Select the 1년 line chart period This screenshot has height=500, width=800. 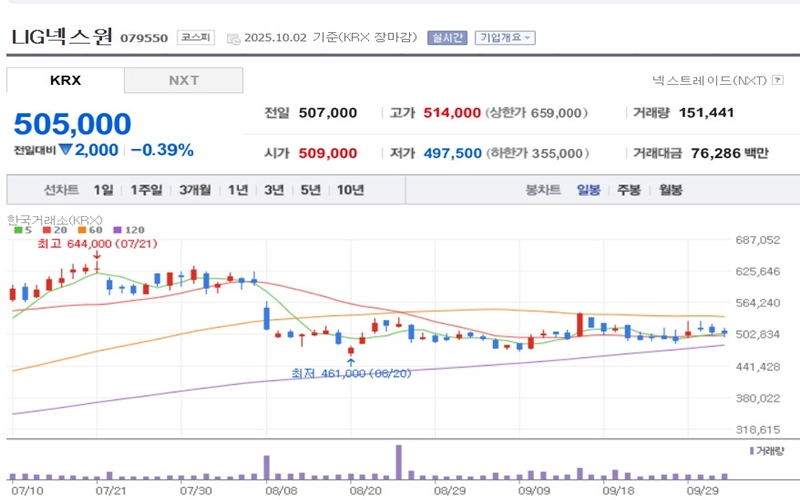(x=238, y=190)
